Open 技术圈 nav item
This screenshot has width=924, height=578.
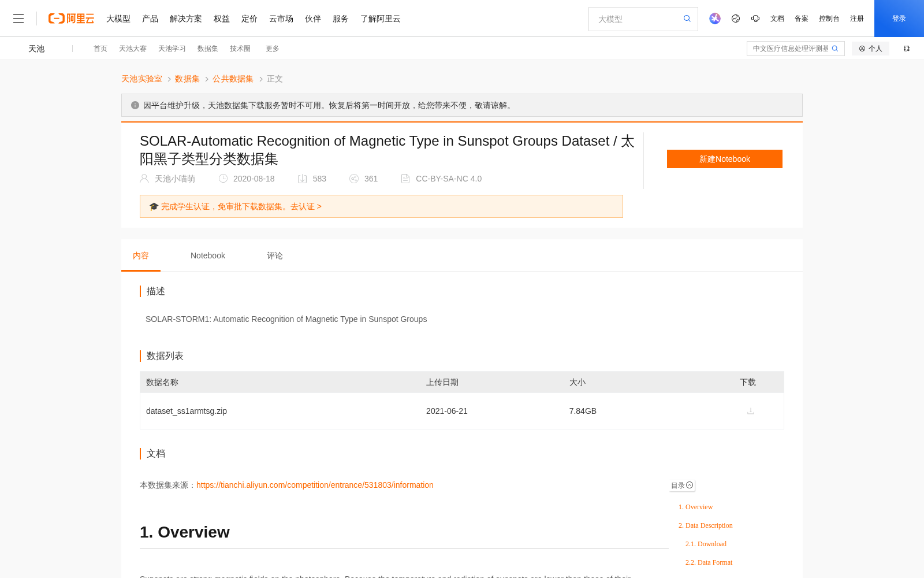[240, 49]
